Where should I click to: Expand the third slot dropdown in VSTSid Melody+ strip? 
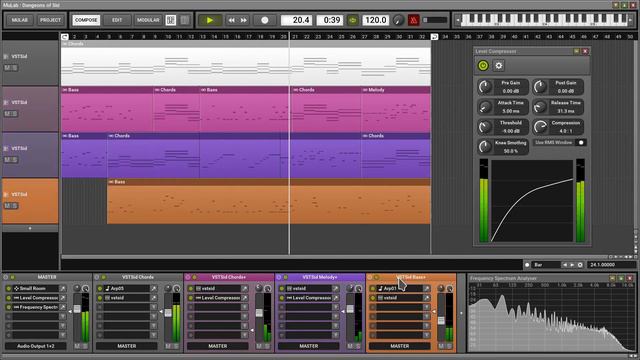click(x=336, y=307)
